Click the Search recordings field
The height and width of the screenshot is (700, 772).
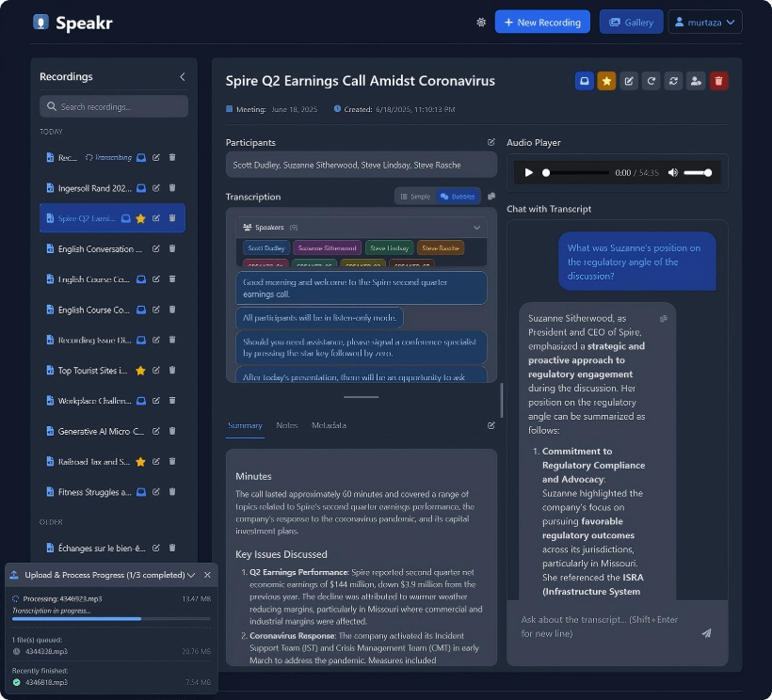(114, 106)
